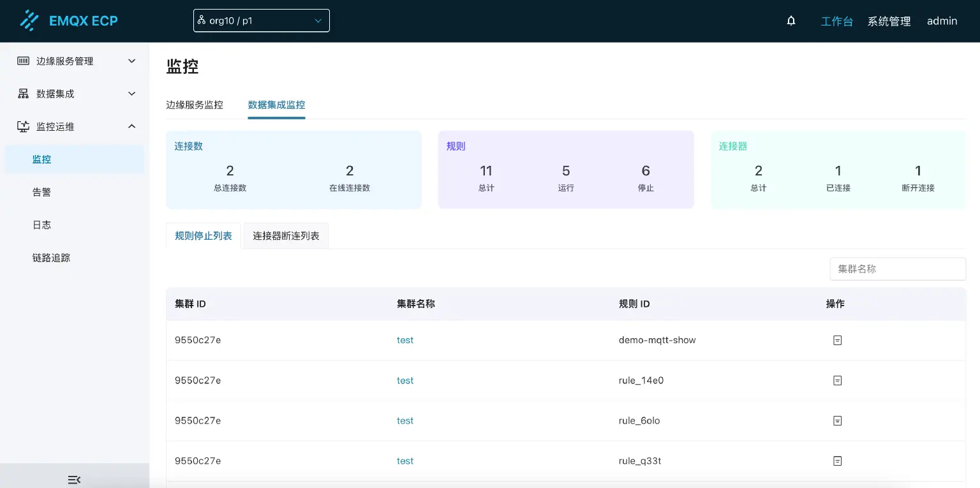
Task: Click the 集群名称 search input field
Action: (898, 269)
